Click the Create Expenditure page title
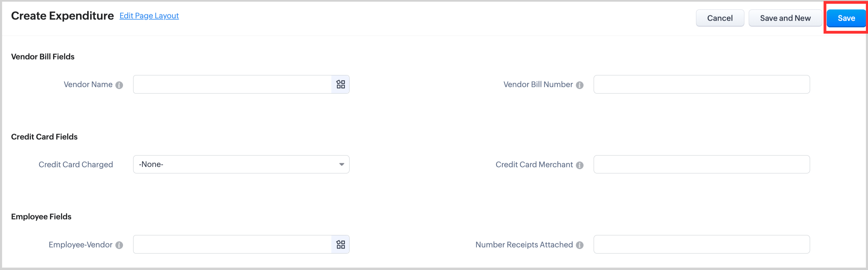The image size is (868, 270). [62, 16]
